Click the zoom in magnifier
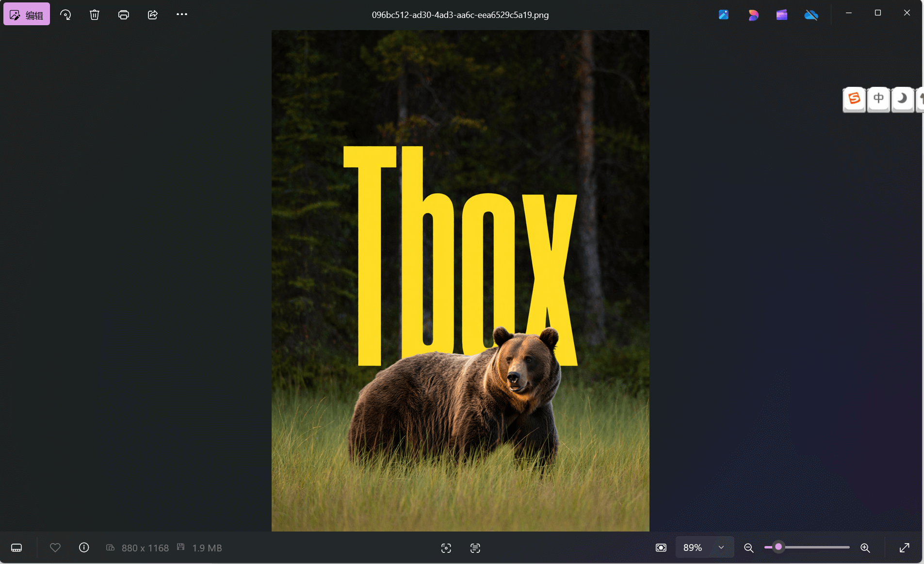924x564 pixels. pyautogui.click(x=865, y=548)
